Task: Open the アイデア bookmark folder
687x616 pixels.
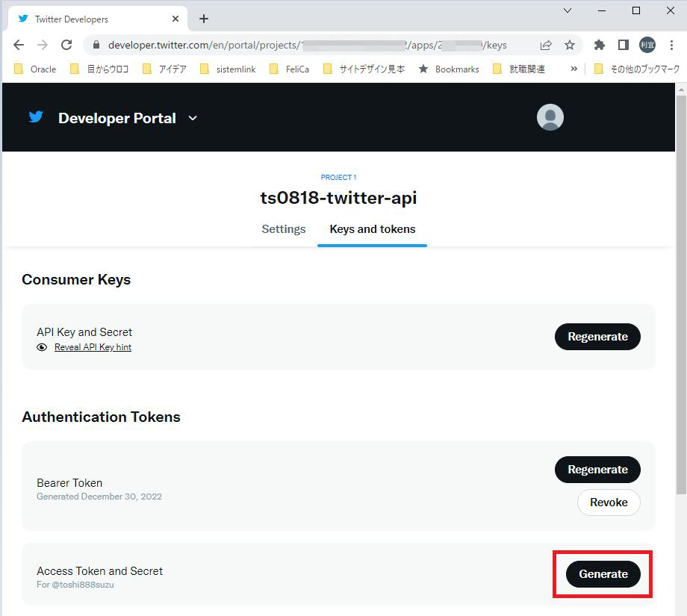Action: click(165, 69)
